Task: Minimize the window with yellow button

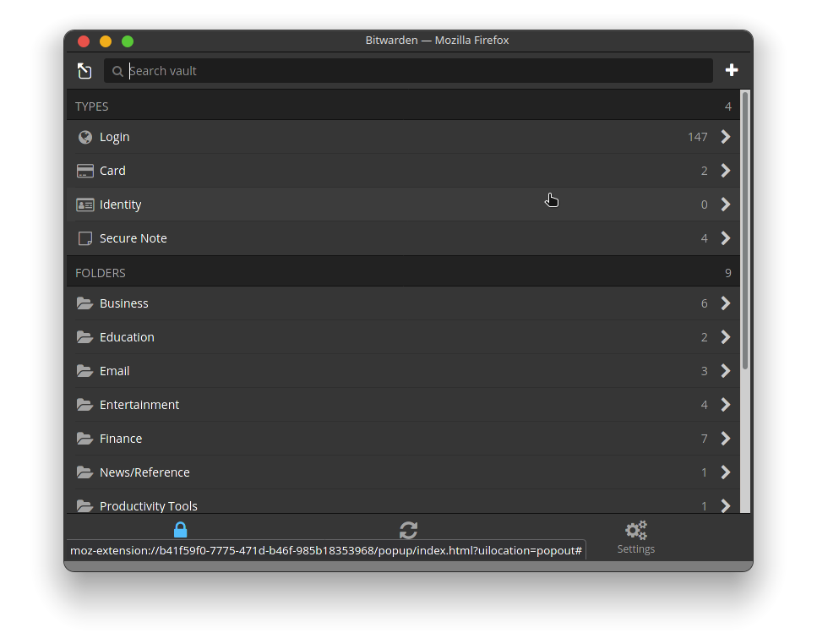Action: (106, 41)
